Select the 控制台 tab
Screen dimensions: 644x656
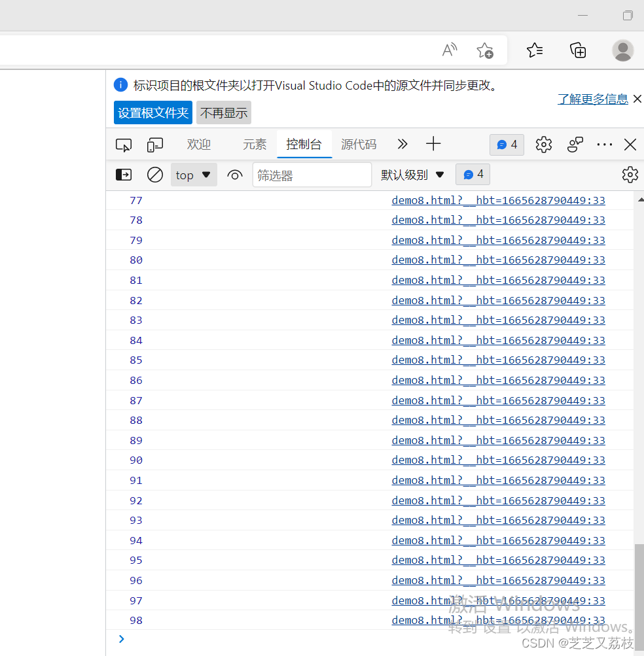coord(304,145)
